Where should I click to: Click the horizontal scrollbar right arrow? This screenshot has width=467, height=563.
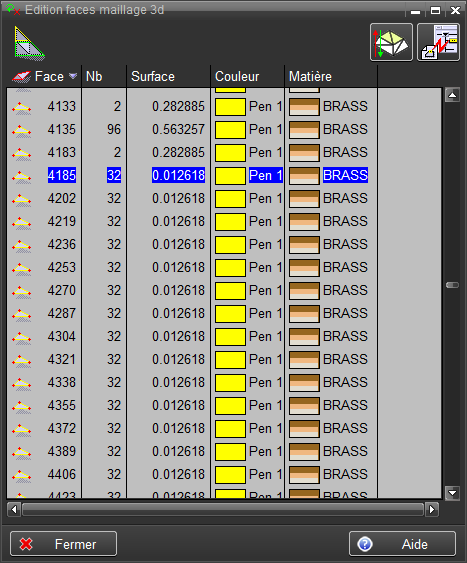click(x=432, y=510)
